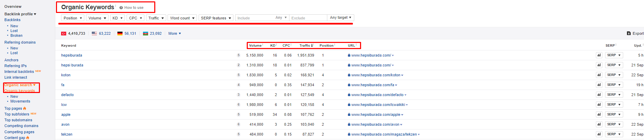Open chart icon for apple row
The width and height of the screenshot is (644, 140).
coord(599,114)
